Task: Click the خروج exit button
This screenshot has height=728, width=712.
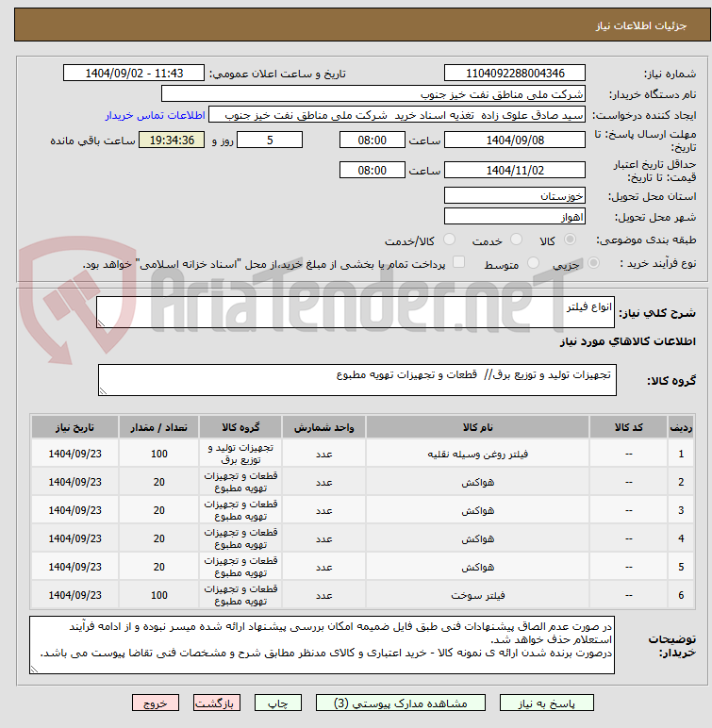Action: (x=156, y=703)
